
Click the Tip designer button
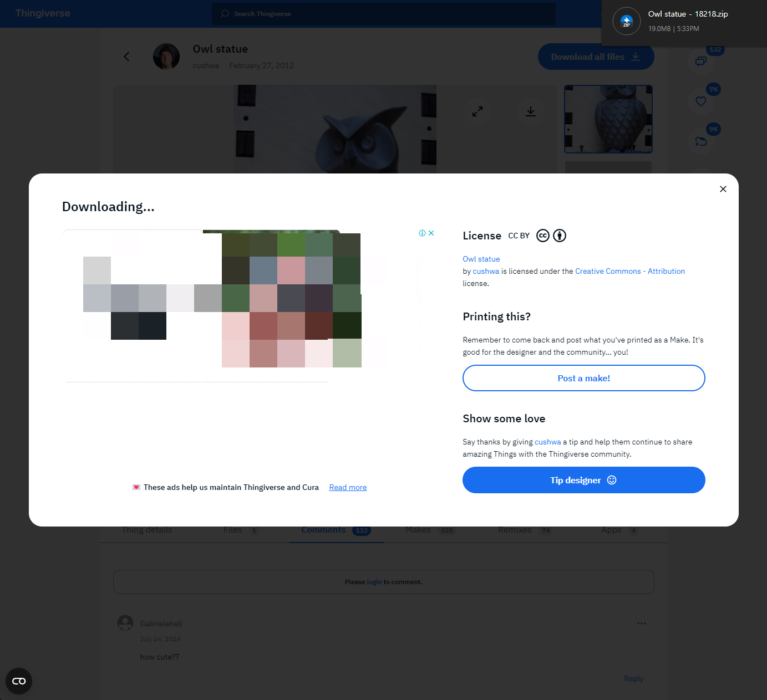pyautogui.click(x=583, y=480)
